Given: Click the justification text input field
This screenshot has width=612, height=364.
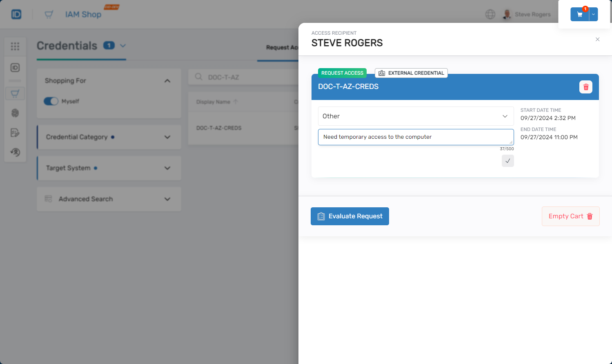Looking at the screenshot, I should click(x=415, y=137).
